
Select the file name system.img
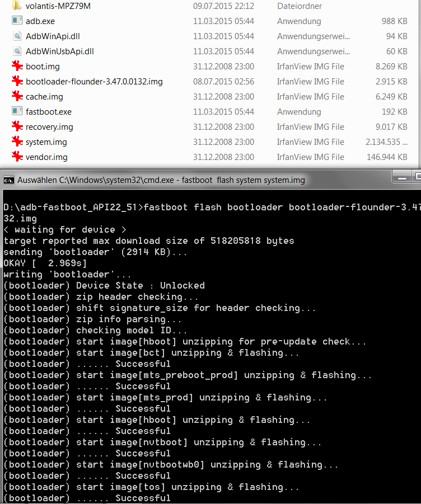click(x=46, y=142)
